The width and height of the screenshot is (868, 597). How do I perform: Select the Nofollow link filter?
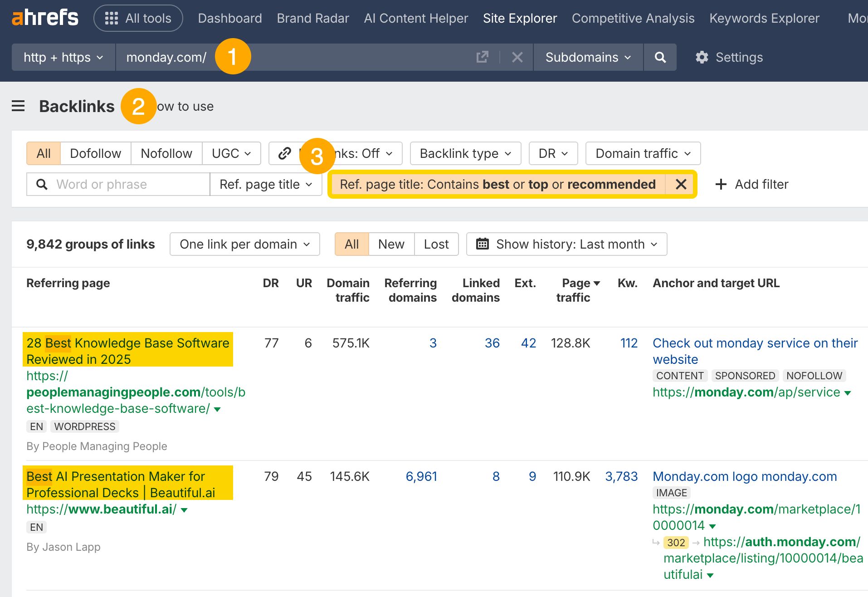[166, 153]
